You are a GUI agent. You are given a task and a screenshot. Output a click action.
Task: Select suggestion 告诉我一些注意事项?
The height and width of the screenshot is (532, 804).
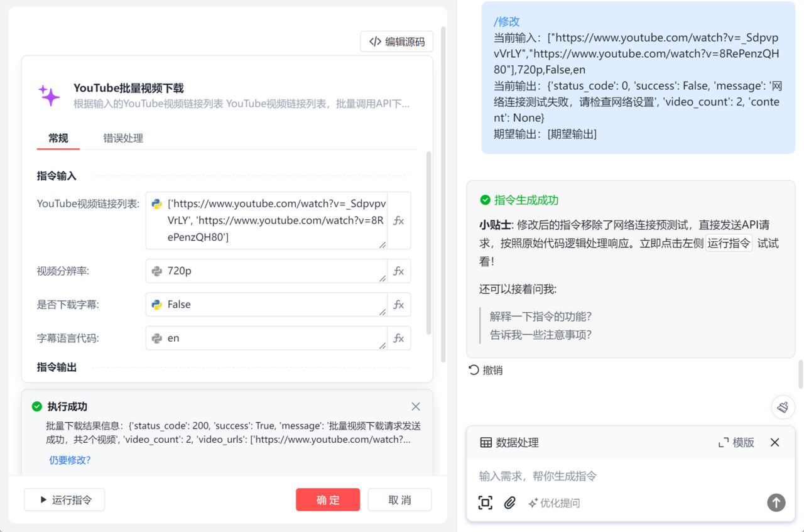tap(541, 335)
